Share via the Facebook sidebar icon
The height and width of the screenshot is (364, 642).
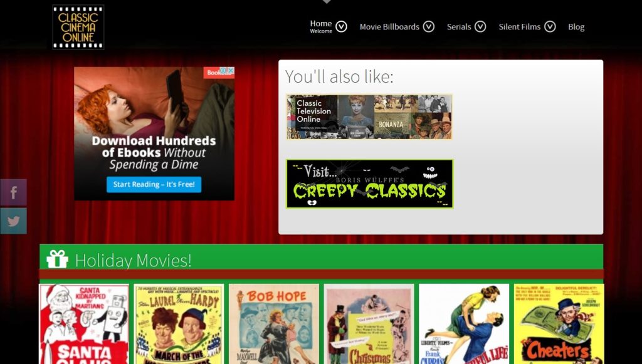[14, 192]
